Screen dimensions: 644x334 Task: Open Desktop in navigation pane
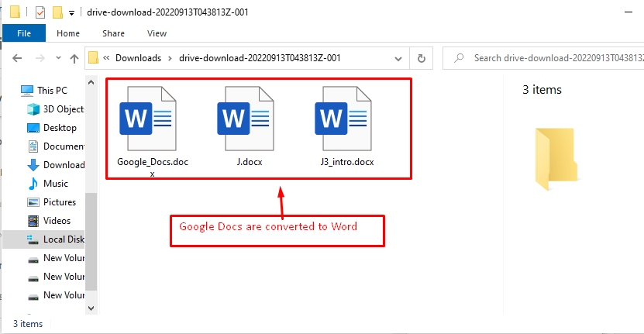pyautogui.click(x=51, y=128)
